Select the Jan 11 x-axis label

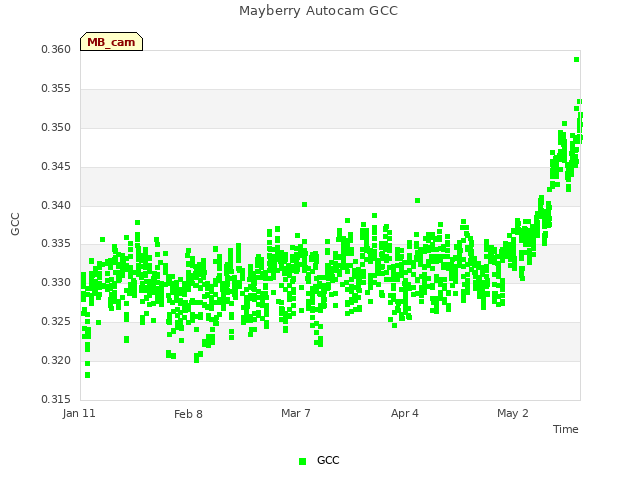coord(79,413)
